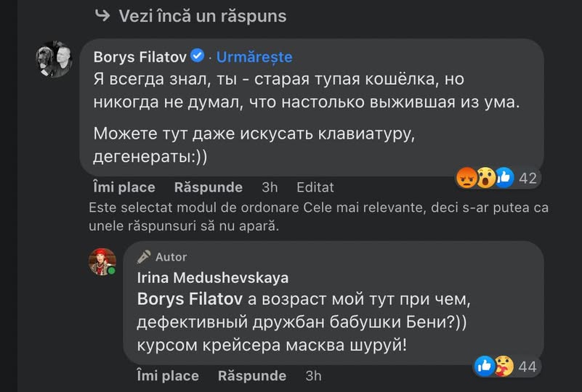This screenshot has width=582, height=392.
Task: Click the bold Borys Filatov mention in the reply
Action: click(191, 298)
